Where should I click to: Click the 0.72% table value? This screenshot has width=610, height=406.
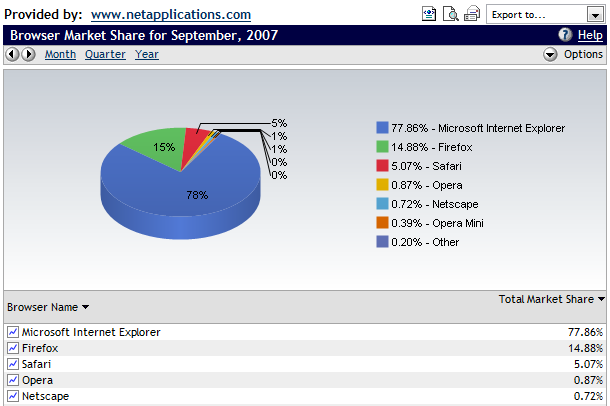click(588, 396)
